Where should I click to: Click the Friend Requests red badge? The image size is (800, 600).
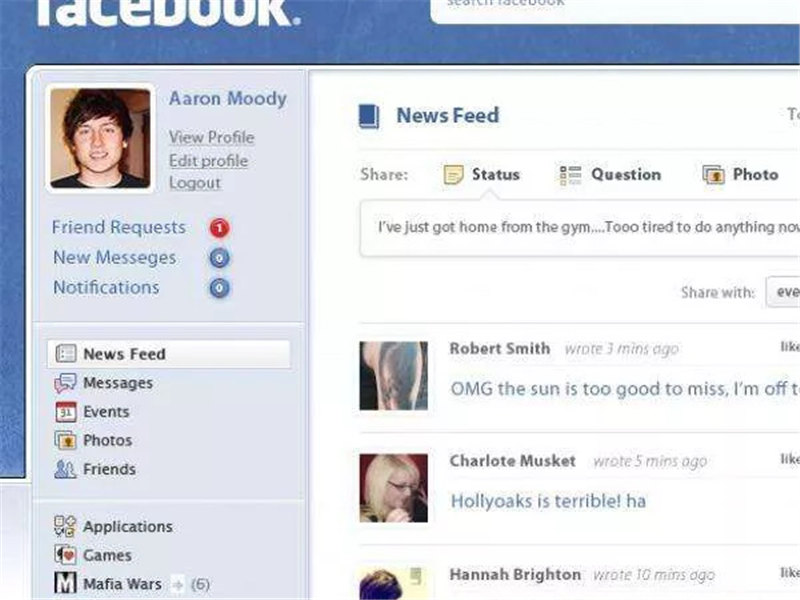(219, 228)
